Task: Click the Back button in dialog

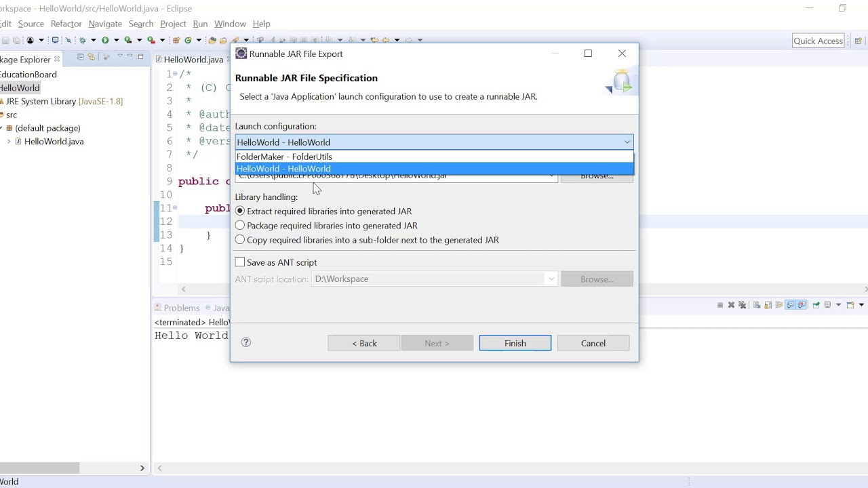Action: (364, 343)
